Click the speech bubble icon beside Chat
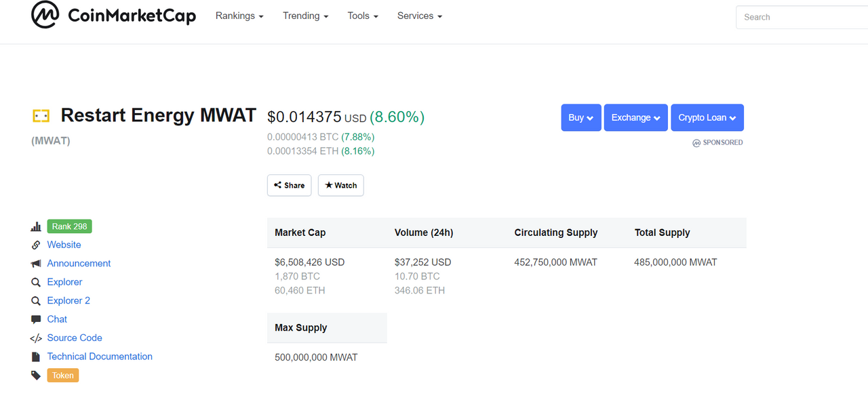The height and width of the screenshot is (404, 868). [x=36, y=319]
